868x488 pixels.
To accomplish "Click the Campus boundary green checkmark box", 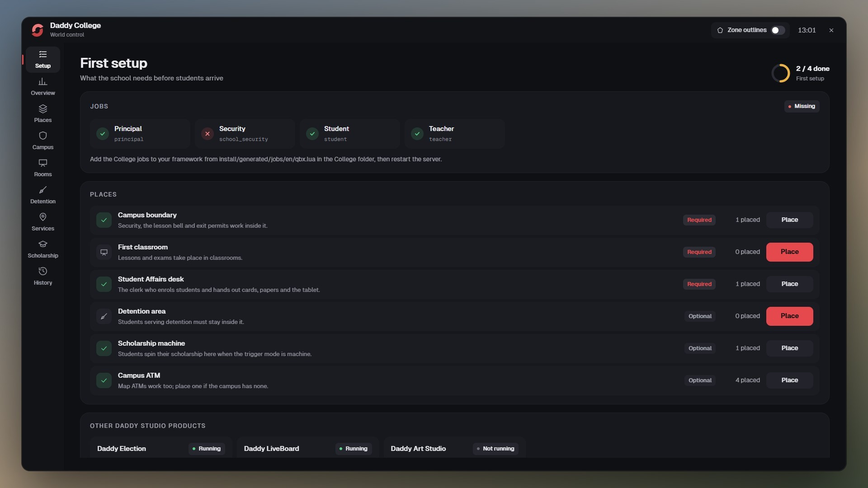I will [x=104, y=220].
